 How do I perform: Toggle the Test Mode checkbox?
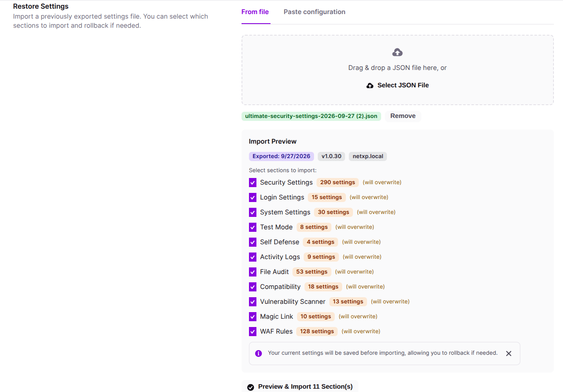pyautogui.click(x=253, y=227)
